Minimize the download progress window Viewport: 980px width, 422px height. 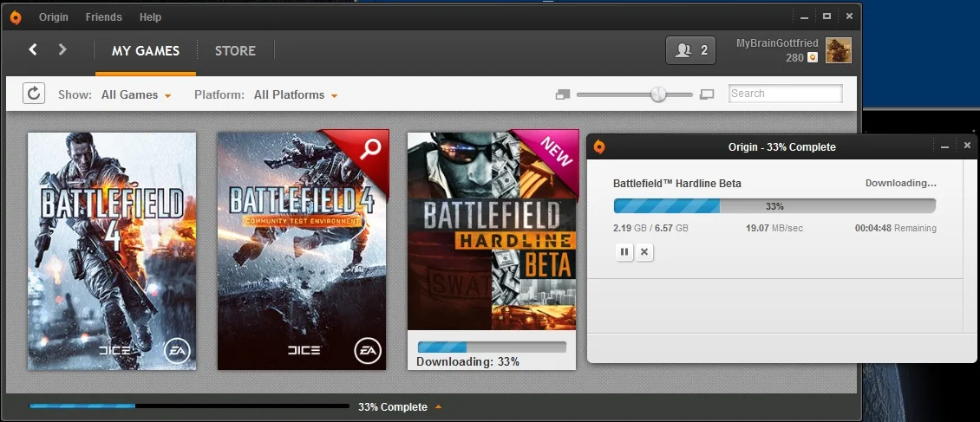point(945,146)
